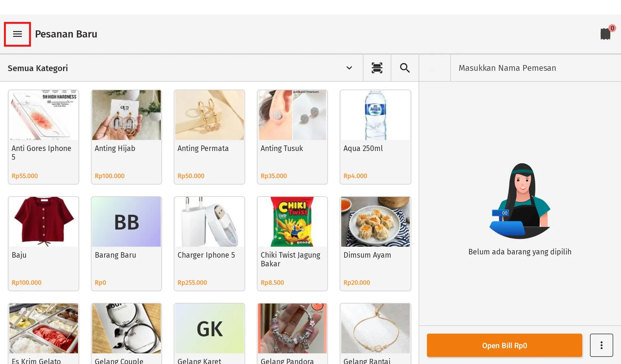The width and height of the screenshot is (621, 364).
Task: Add Charger Iphone 5 to order
Action: (x=209, y=243)
